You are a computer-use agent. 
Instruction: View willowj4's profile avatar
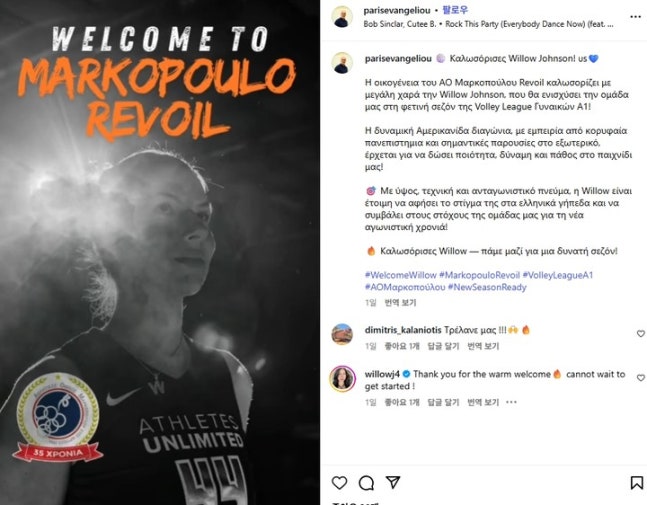click(x=342, y=378)
